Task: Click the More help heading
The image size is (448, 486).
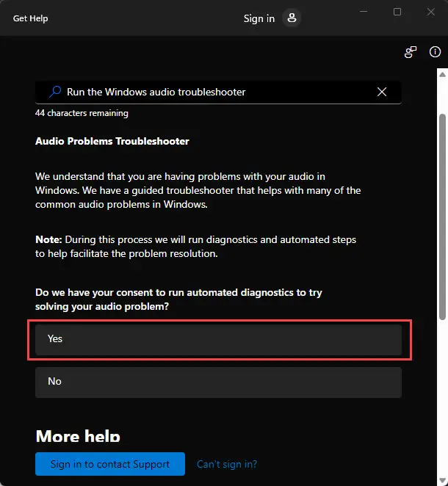Action: [78, 435]
